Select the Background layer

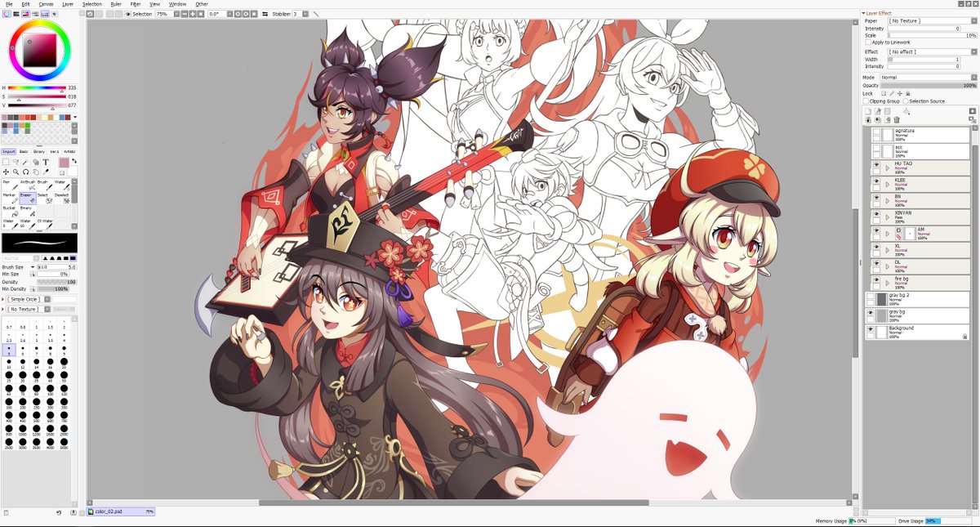click(x=917, y=332)
